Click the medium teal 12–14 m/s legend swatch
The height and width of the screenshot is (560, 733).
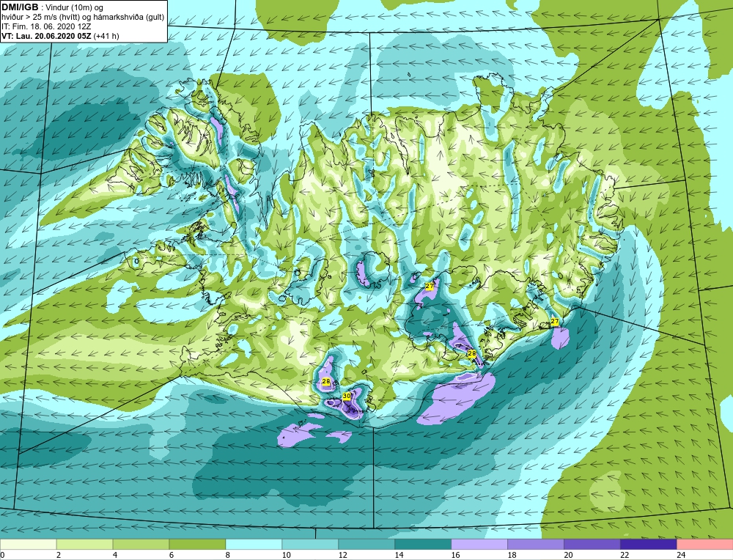366,544
